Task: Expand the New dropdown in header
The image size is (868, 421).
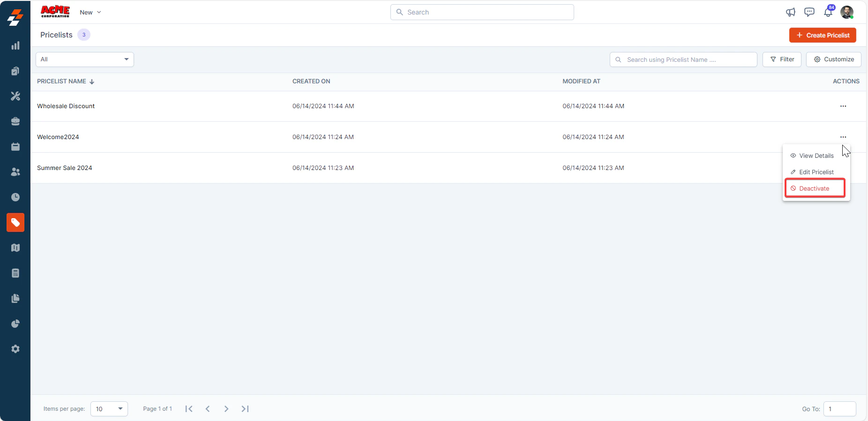Action: (x=90, y=13)
